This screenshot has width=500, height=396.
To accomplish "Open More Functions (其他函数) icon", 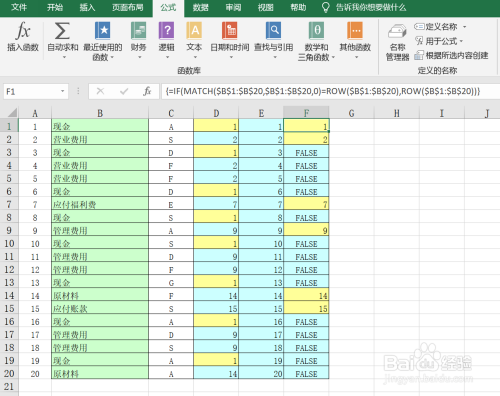I will [355, 31].
